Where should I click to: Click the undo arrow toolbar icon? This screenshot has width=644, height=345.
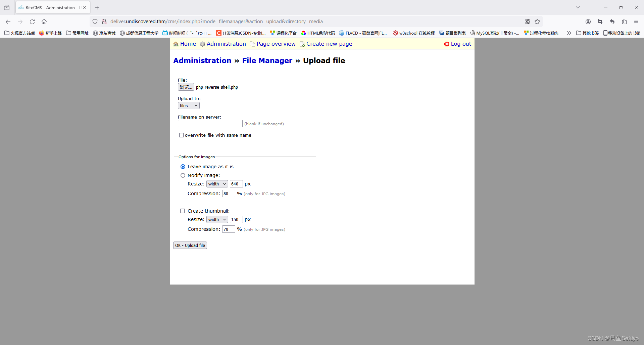coord(612,21)
